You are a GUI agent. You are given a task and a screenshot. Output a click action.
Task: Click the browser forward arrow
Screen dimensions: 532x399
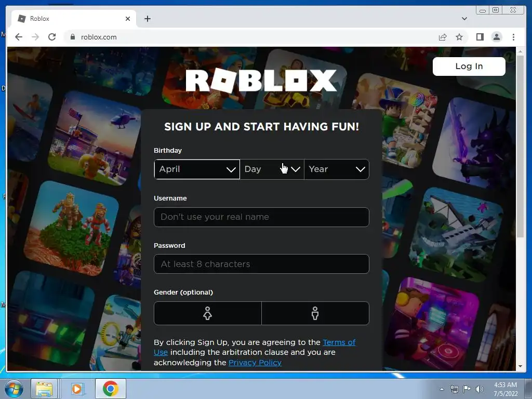35,37
